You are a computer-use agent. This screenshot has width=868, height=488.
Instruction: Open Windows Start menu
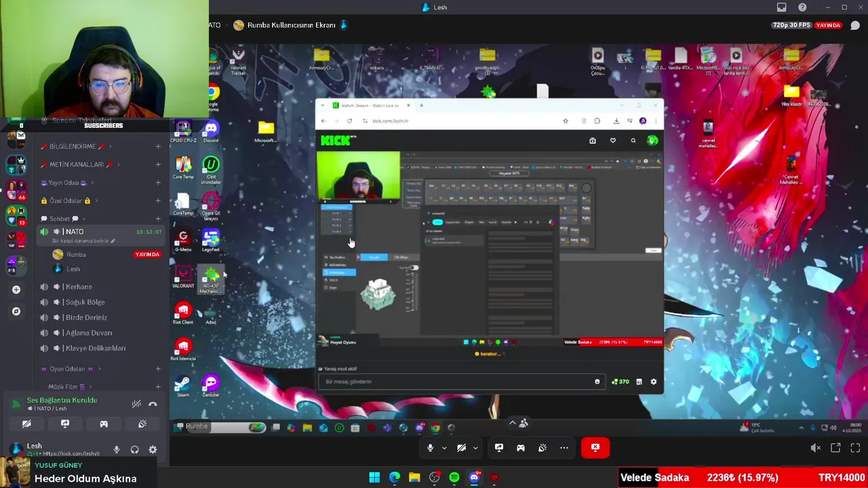click(x=374, y=477)
